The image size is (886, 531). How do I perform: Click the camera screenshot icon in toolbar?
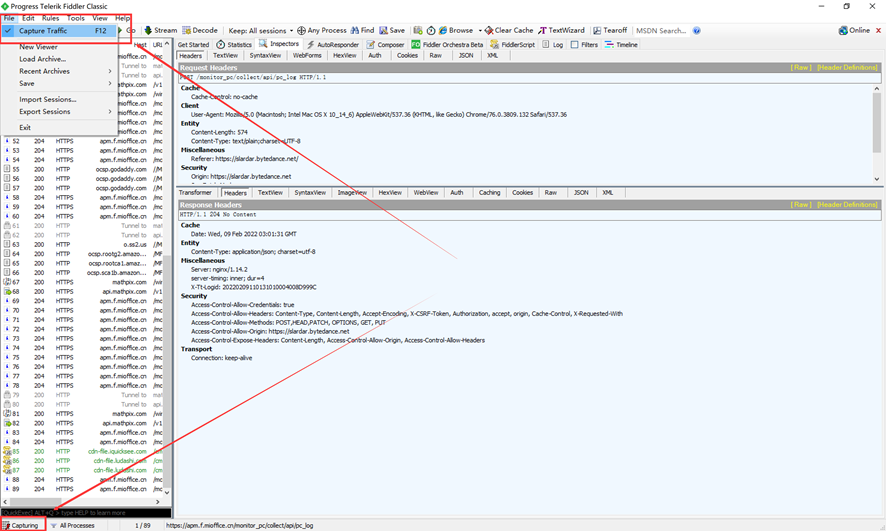click(x=418, y=31)
